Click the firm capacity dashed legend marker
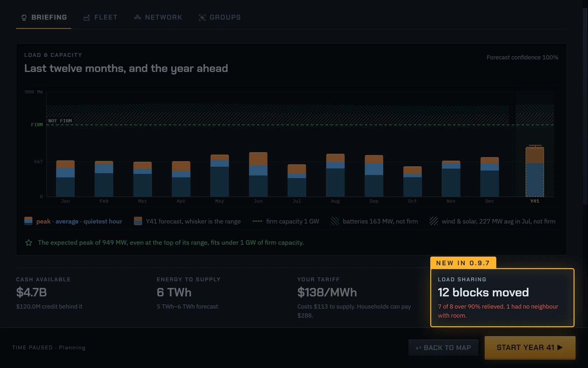Screen dimensions: 588x368 pyautogui.click(x=257, y=221)
